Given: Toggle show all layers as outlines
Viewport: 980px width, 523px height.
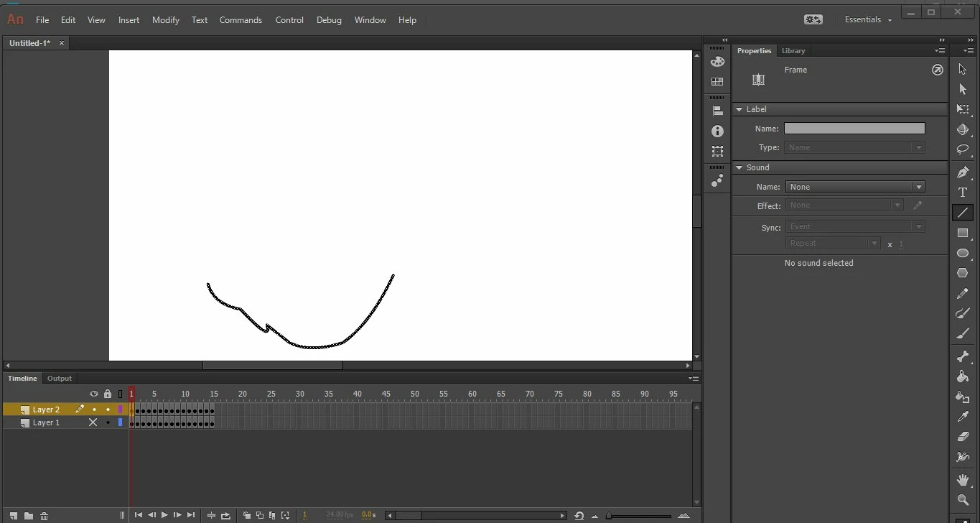Looking at the screenshot, I should [x=120, y=394].
